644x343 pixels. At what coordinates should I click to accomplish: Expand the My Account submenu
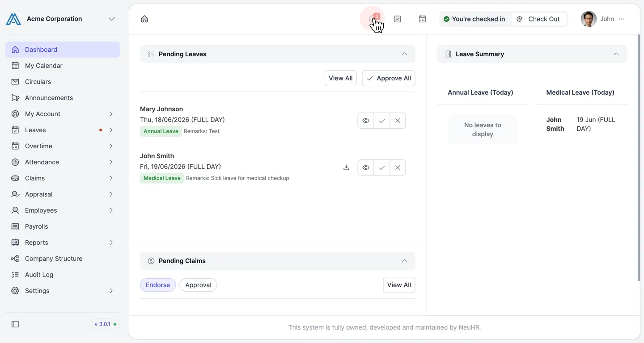(x=111, y=114)
